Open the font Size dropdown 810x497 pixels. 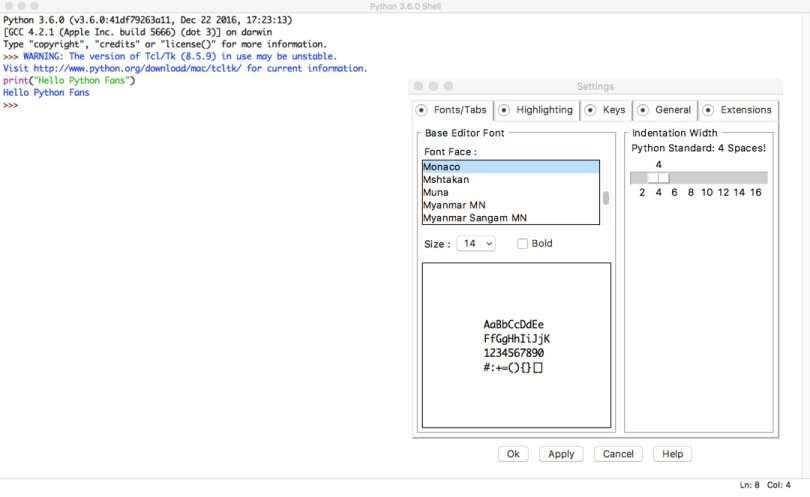click(476, 243)
